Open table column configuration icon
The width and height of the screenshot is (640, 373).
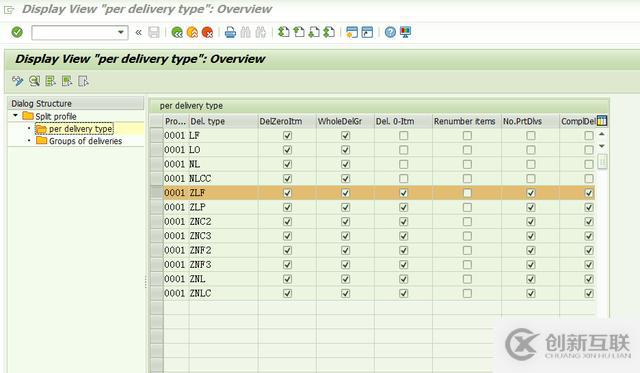[602, 121]
